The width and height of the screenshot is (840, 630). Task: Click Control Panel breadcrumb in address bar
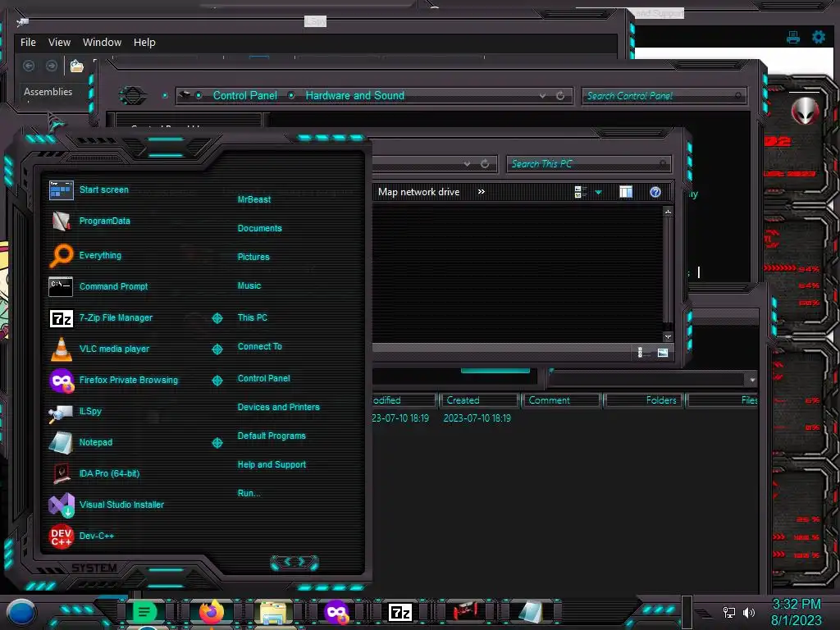[x=244, y=95]
